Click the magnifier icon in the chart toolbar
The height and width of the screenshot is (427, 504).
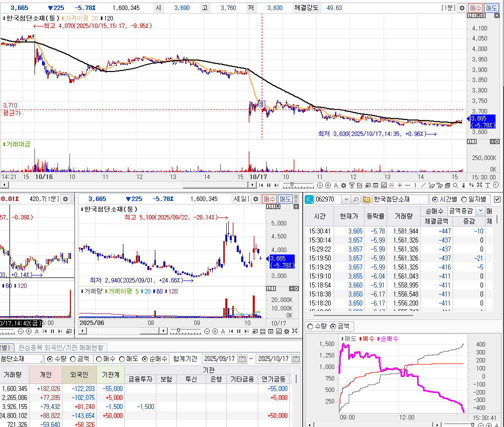point(456,185)
